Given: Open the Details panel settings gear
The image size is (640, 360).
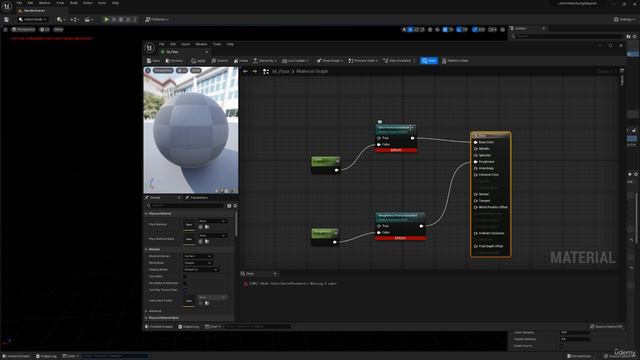Looking at the screenshot, I should (x=235, y=206).
